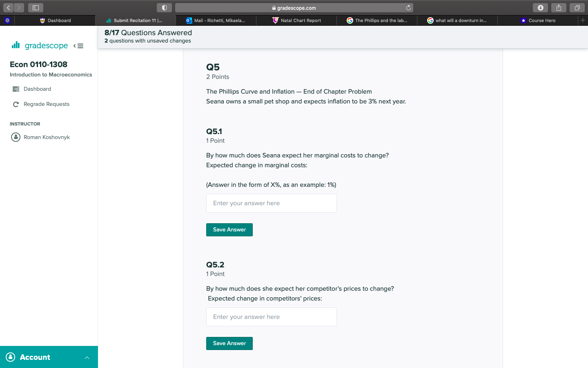Click the reload icon in the address bar
The width and height of the screenshot is (588, 368).
(x=409, y=7)
